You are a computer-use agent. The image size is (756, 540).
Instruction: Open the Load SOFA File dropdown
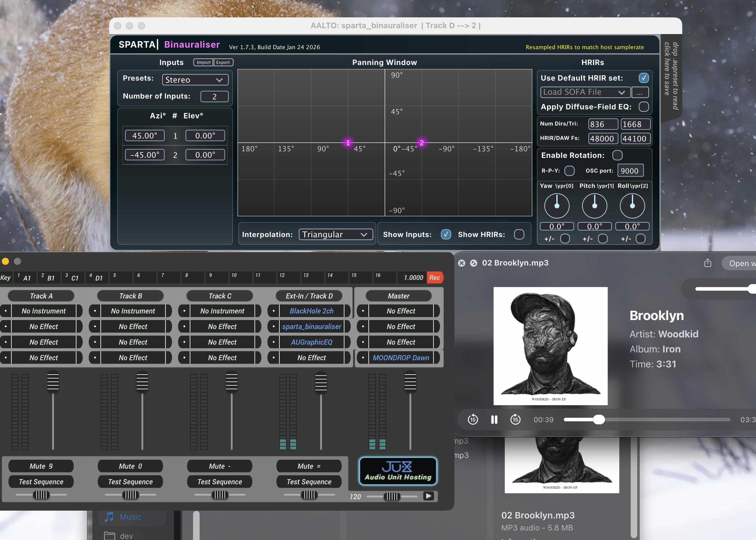[x=585, y=92]
